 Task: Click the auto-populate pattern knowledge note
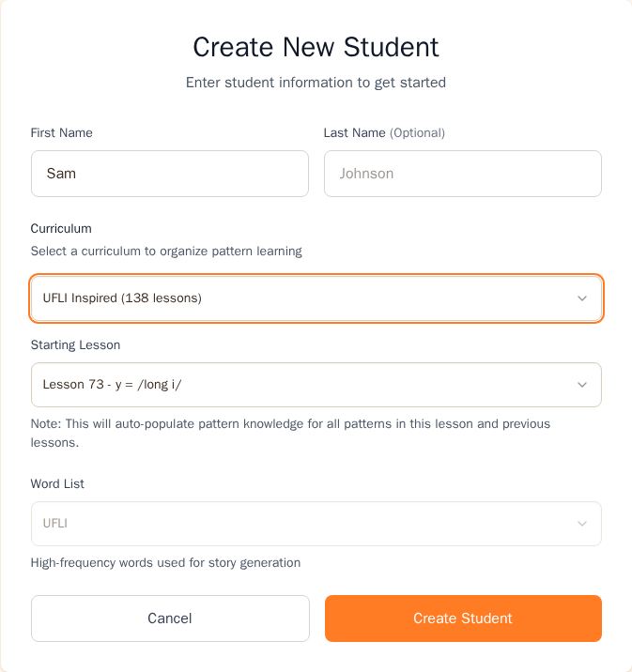(x=290, y=433)
